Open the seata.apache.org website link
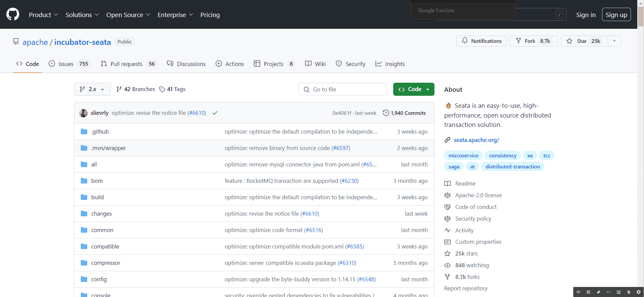This screenshot has width=644, height=297. [476, 140]
